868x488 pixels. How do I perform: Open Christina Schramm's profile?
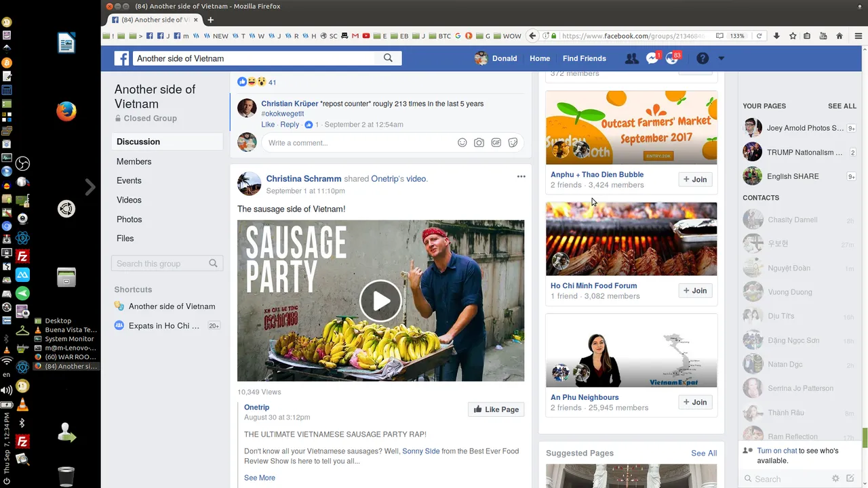pos(303,179)
